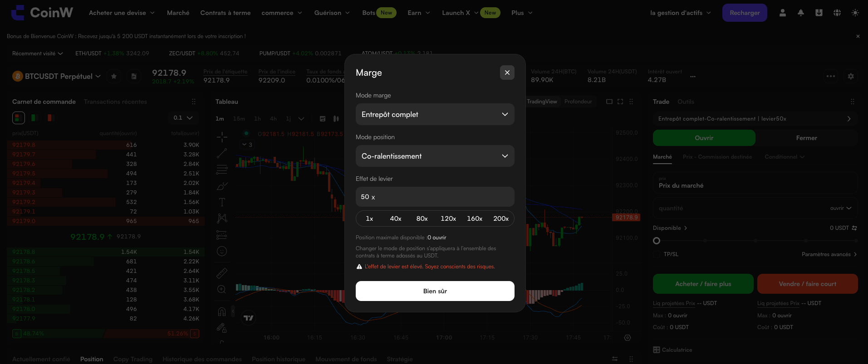
Task: Select the forecasting position tool
Action: pyautogui.click(x=222, y=235)
